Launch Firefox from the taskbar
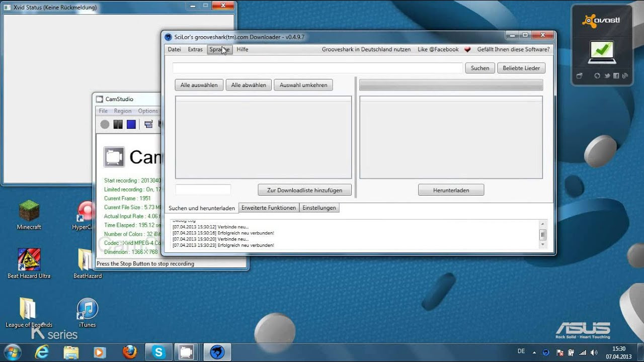 click(x=129, y=352)
